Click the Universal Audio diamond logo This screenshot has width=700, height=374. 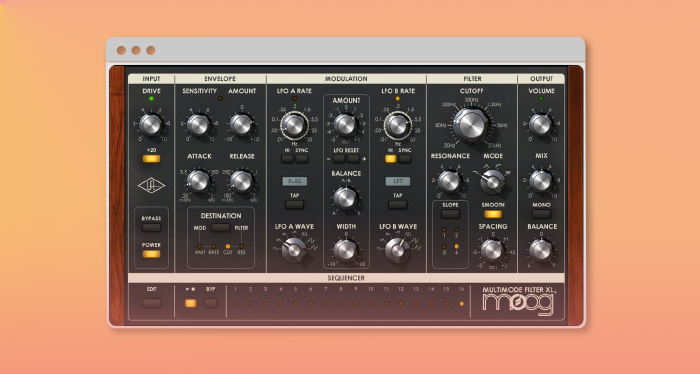[x=151, y=185]
